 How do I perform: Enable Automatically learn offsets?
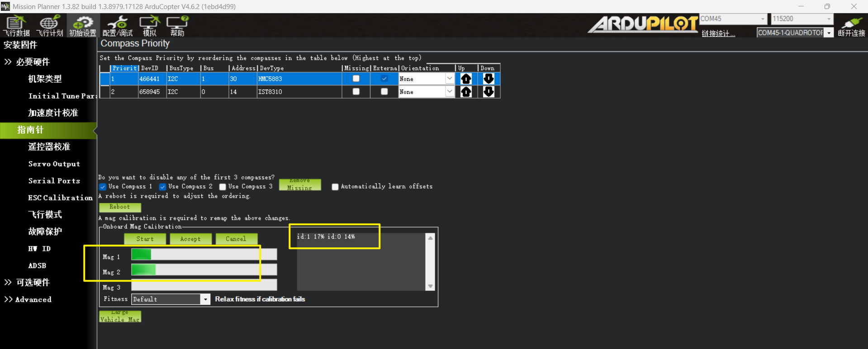[335, 187]
